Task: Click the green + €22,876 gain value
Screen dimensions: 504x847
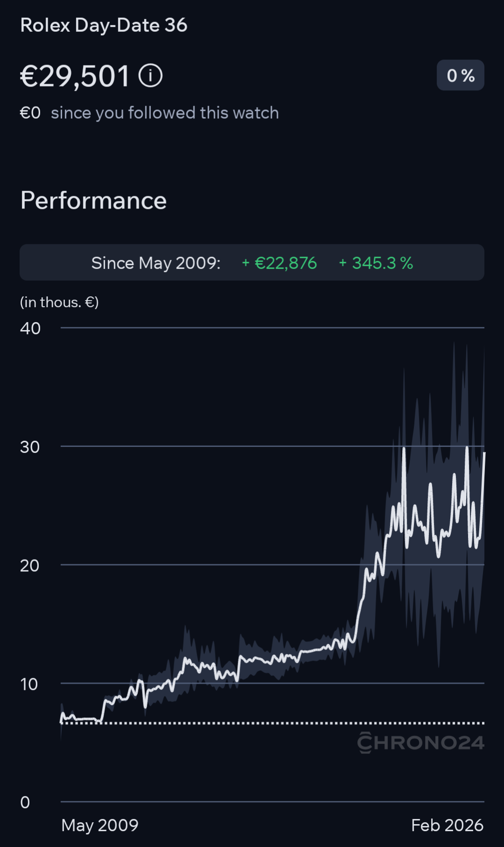Action: (x=279, y=263)
